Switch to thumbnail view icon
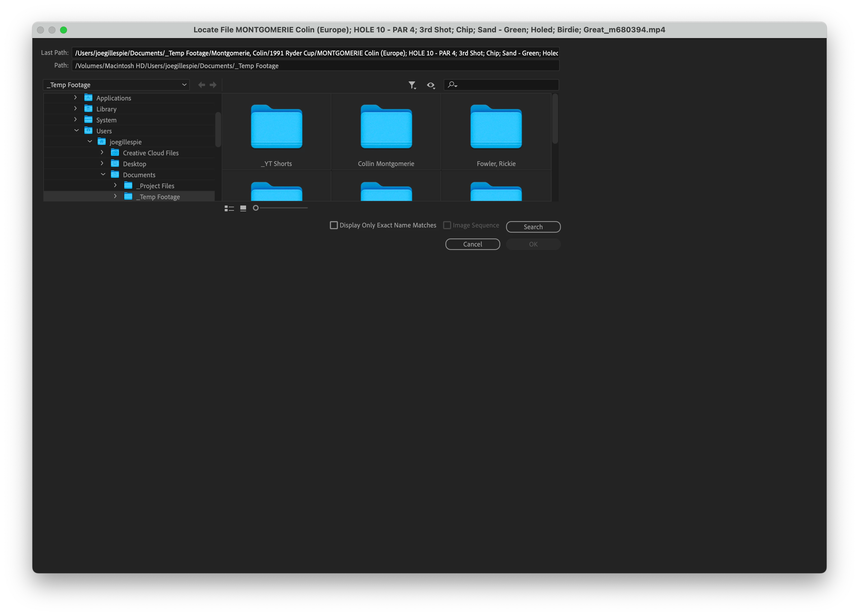Image resolution: width=859 pixels, height=616 pixels. 243,208
